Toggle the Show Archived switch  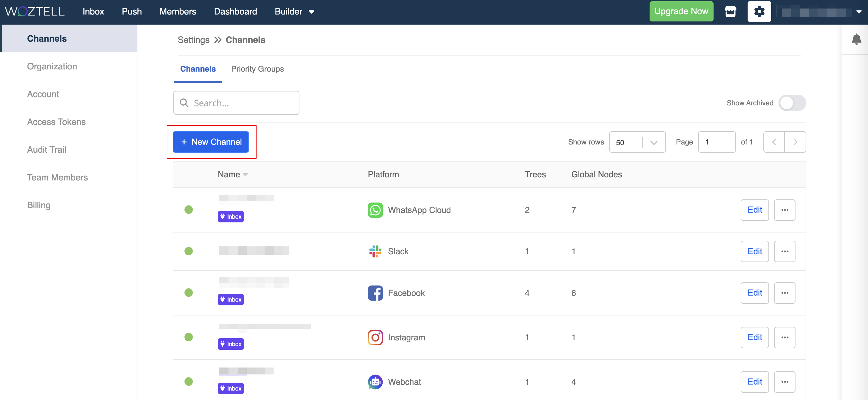tap(792, 103)
